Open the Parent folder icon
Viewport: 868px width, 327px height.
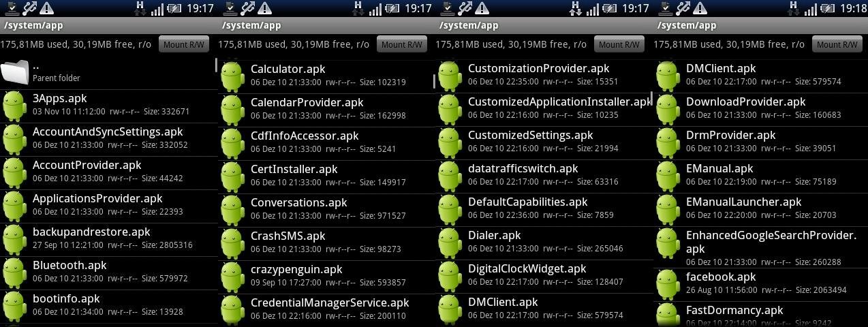tap(15, 72)
